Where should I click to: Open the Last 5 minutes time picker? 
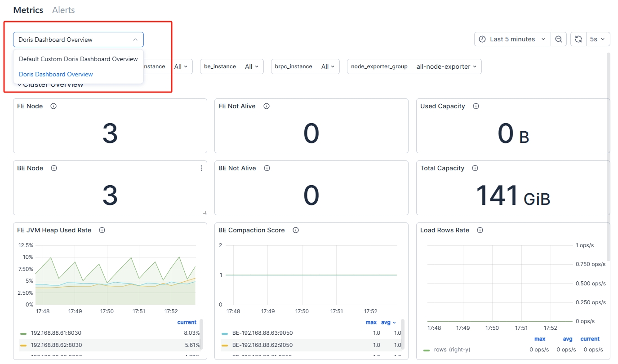pyautogui.click(x=512, y=39)
